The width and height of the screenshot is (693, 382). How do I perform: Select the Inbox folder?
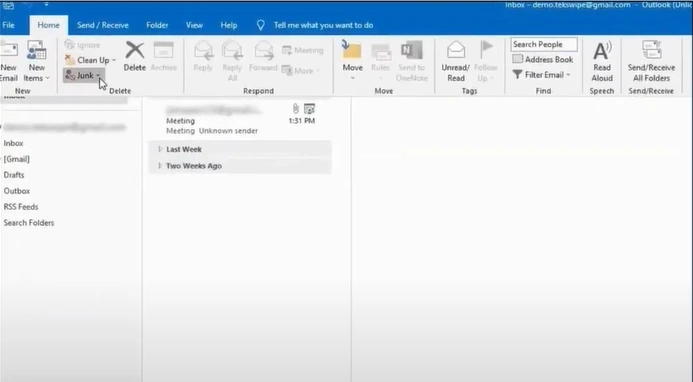13,143
